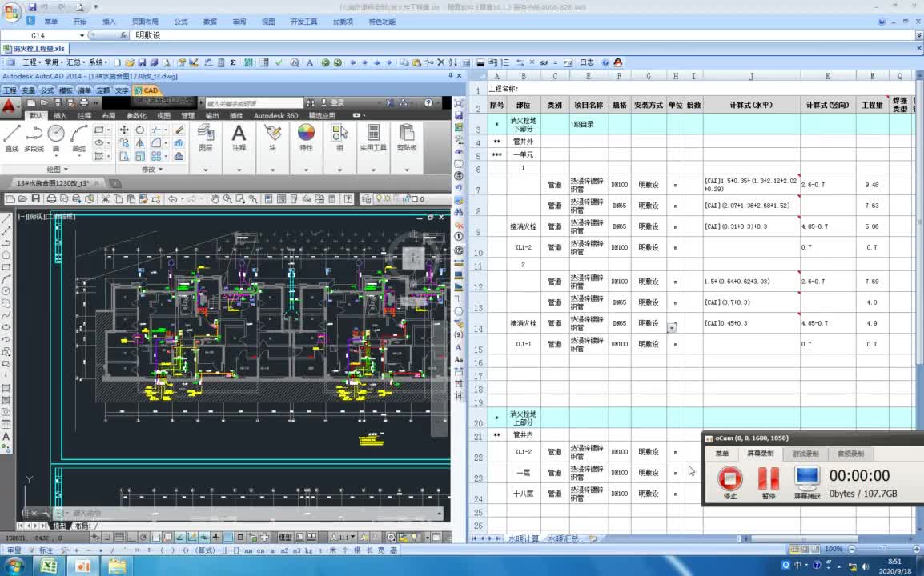The image size is (924, 576).
Task: Pause the oCam recording
Action: (x=768, y=480)
